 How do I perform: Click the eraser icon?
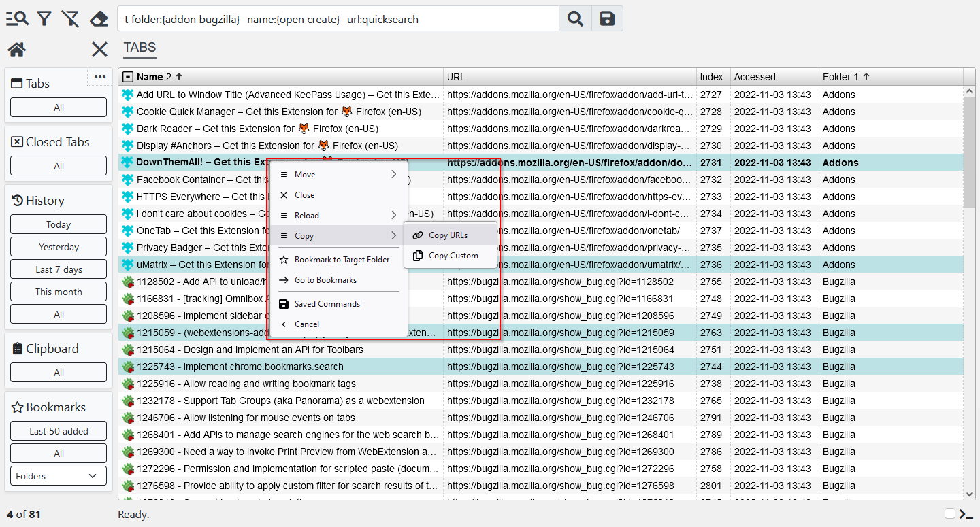pos(99,18)
